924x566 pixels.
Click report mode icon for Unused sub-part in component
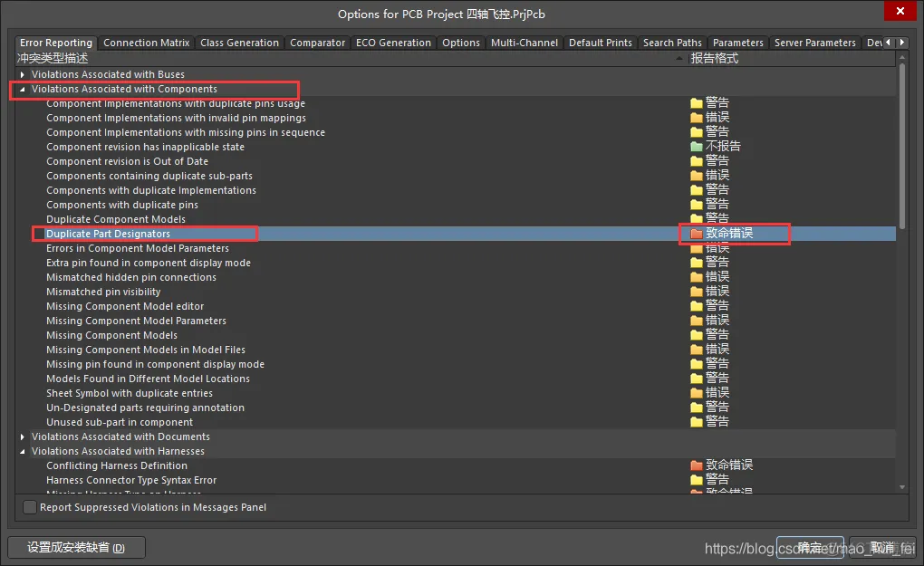(696, 422)
